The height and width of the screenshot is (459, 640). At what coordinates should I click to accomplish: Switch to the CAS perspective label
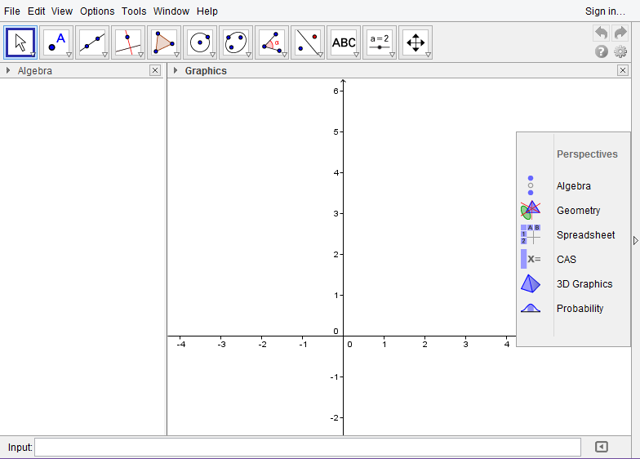[566, 259]
